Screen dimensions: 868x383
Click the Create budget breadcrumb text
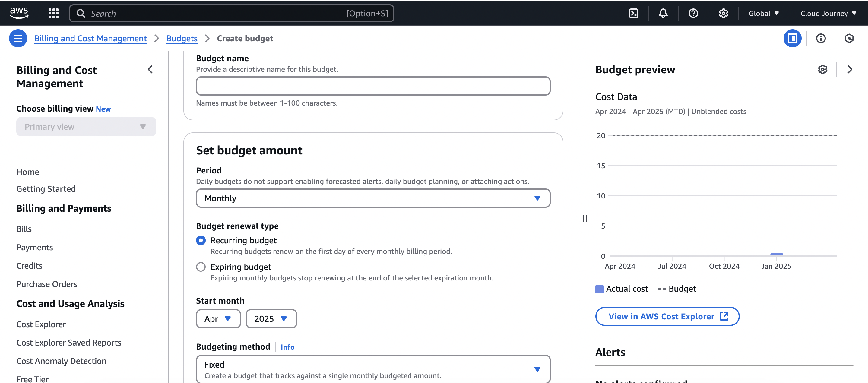(x=245, y=38)
